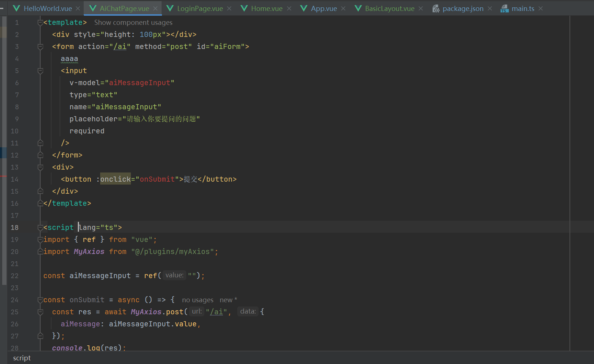Click the Vue icon on LoginPage.vue tab
The image size is (594, 364).
coord(170,8)
